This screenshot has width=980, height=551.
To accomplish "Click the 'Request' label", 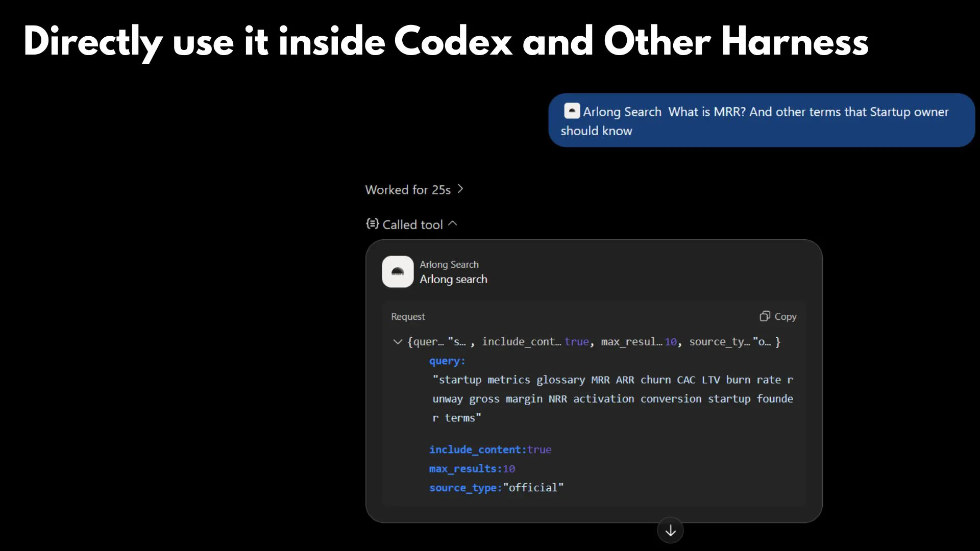I will (408, 316).
